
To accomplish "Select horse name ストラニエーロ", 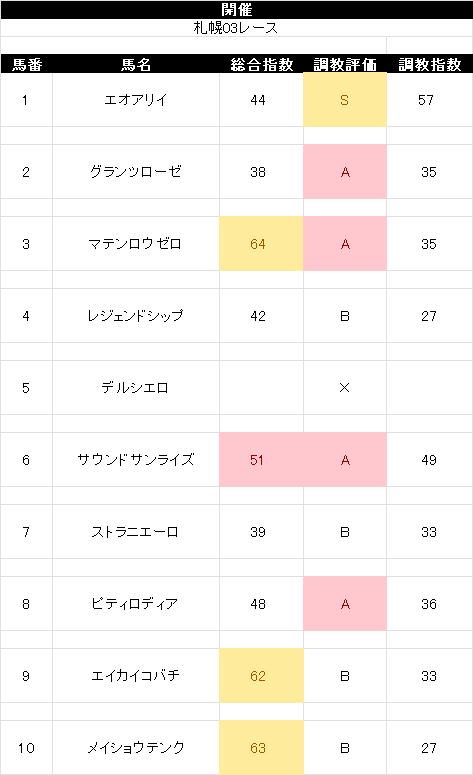I will coord(136,532).
